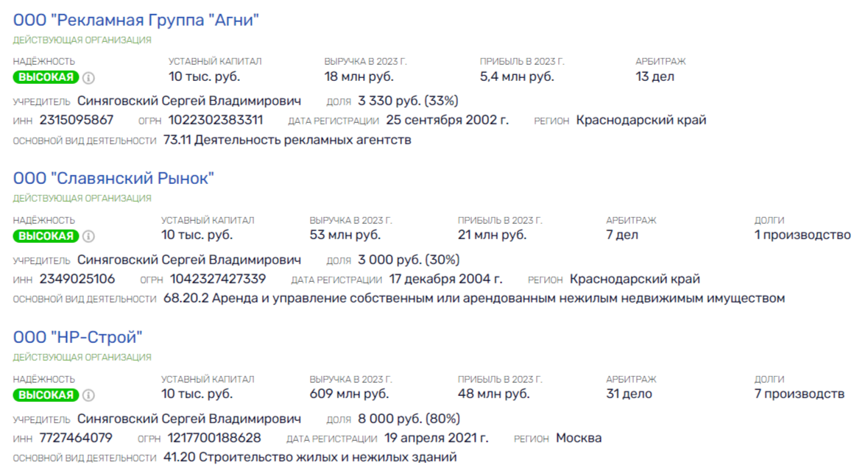The height and width of the screenshot is (474, 868).
Task: Click arbitration value 7 дел
Action: point(622,236)
